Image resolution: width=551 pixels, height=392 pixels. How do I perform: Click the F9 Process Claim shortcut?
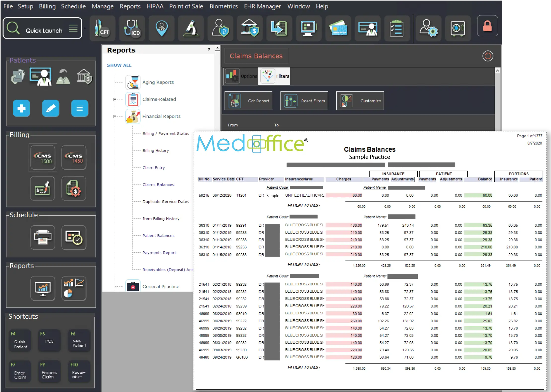click(49, 371)
